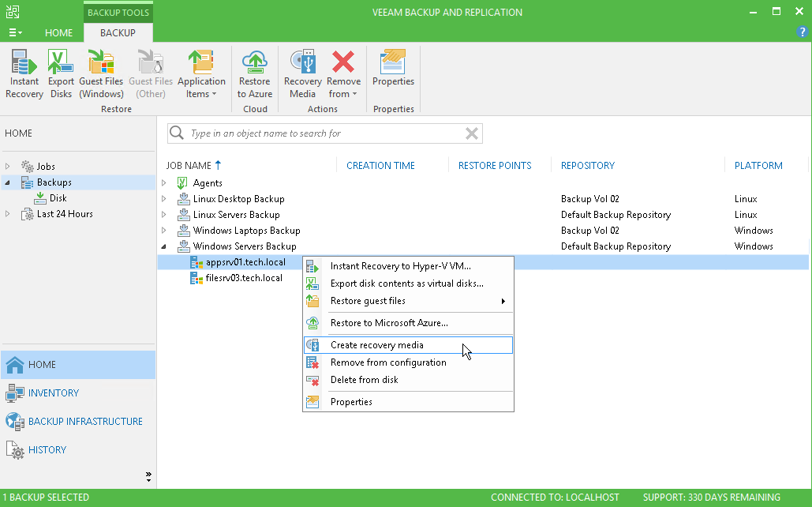Screen dimensions: 812x507
Task: Open the Help question mark icon
Action: tap(802, 32)
